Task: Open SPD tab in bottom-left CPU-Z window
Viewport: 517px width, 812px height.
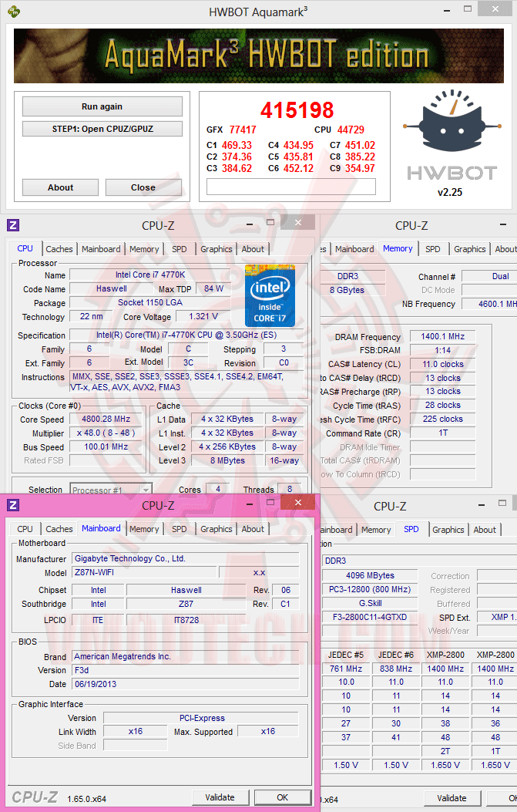Action: 180,529
